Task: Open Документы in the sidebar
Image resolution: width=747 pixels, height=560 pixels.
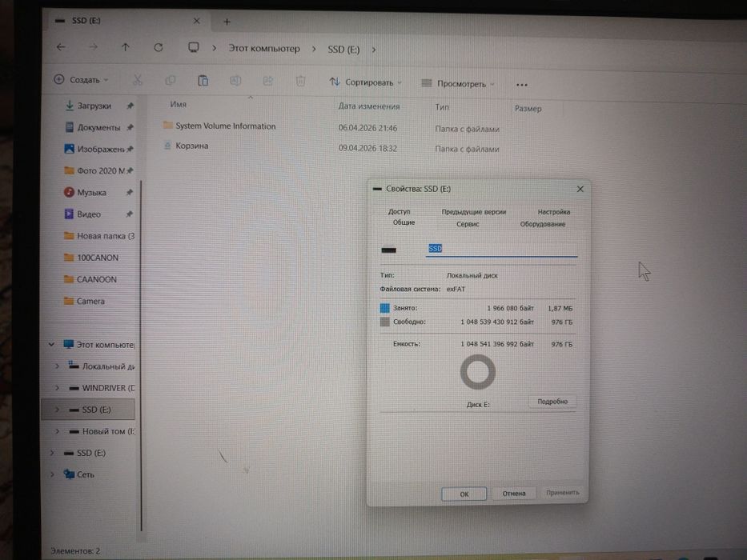Action: click(98, 127)
